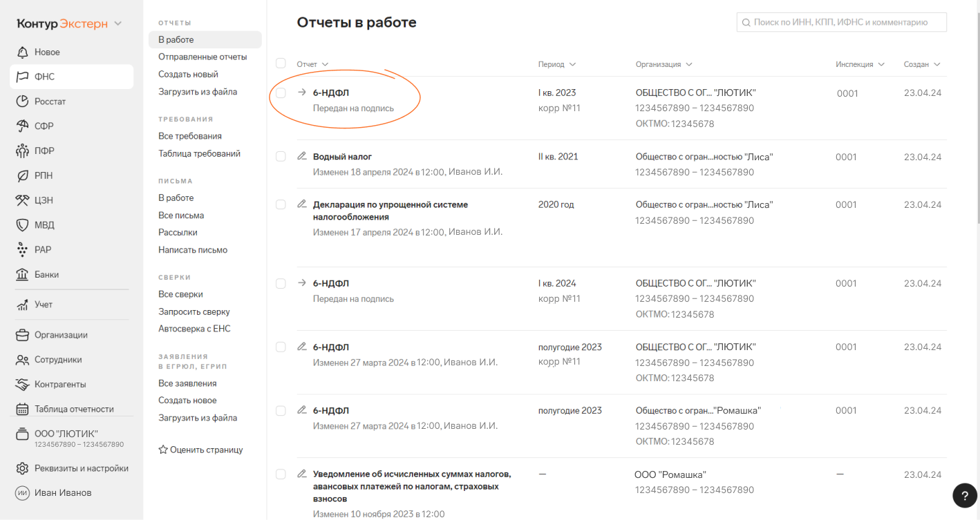Check the Водный налог row checkbox

[281, 157]
